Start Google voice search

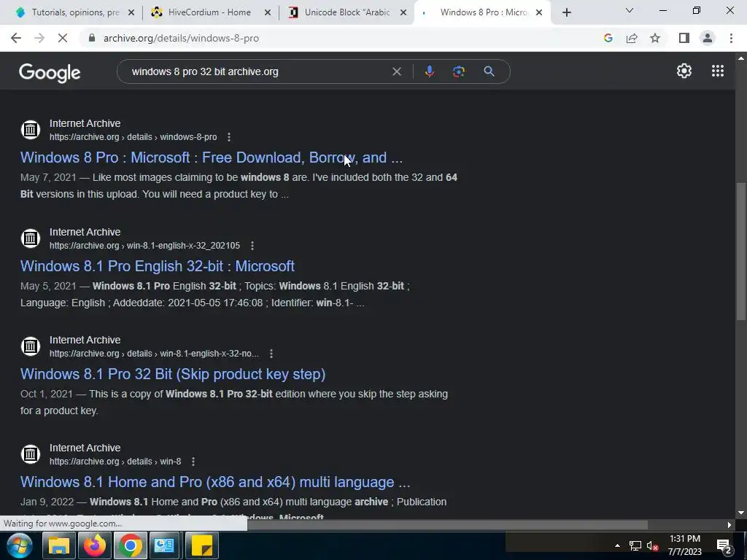point(429,71)
